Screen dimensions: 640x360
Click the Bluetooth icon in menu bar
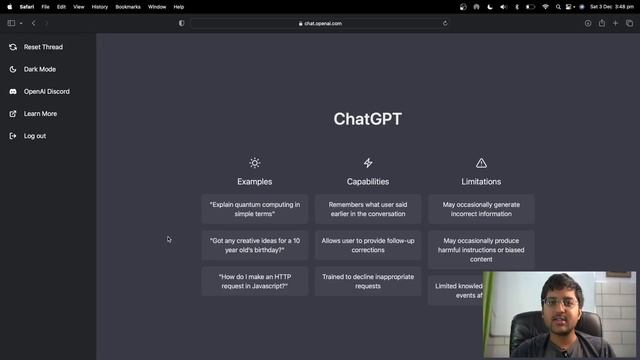(x=517, y=7)
